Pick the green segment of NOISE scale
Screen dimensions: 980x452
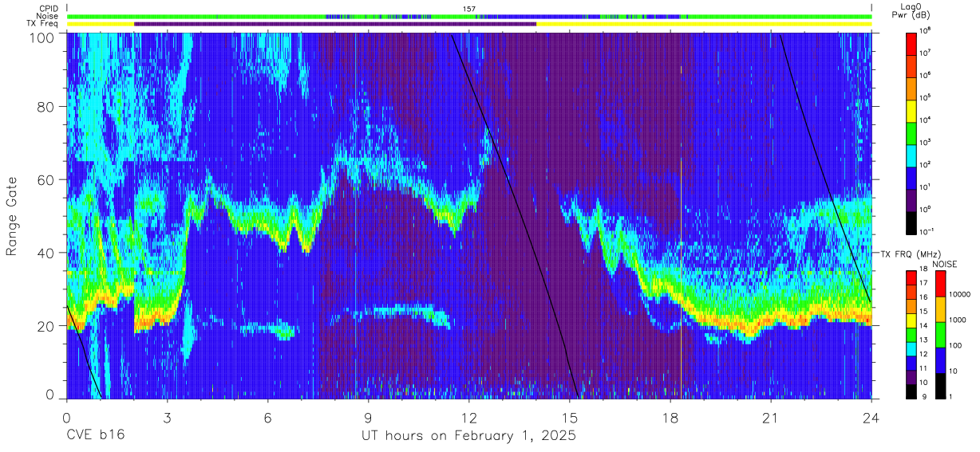tap(939, 334)
